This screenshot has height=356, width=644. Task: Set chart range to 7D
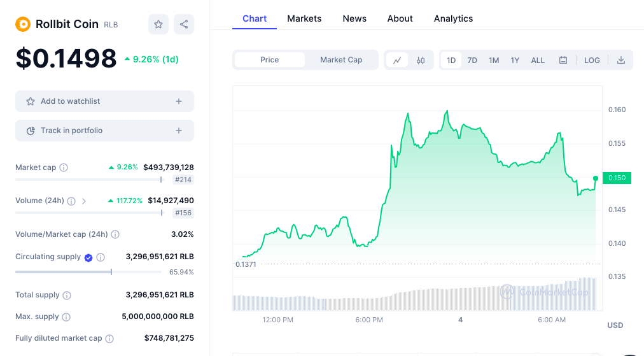pos(472,61)
